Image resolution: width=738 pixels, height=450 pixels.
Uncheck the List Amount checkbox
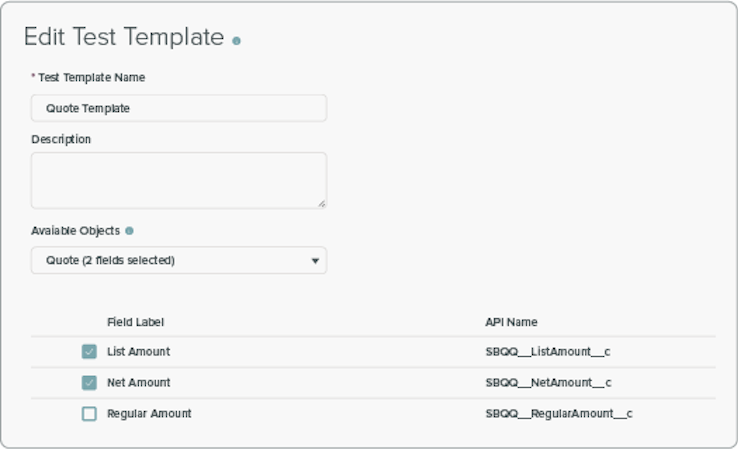tap(89, 352)
